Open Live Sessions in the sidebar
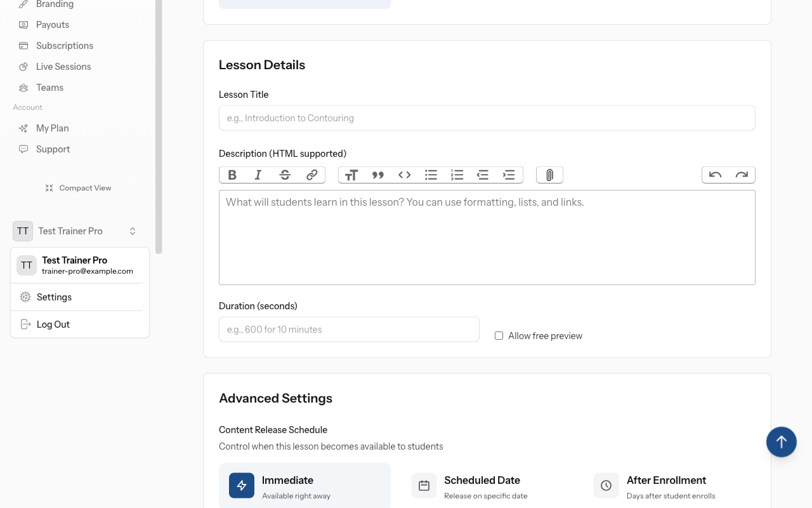812x508 pixels. tap(63, 67)
